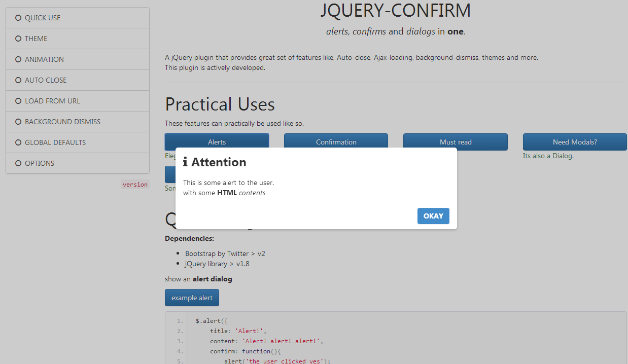The height and width of the screenshot is (364, 628).
Task: Click the example alert button
Action: click(x=192, y=298)
